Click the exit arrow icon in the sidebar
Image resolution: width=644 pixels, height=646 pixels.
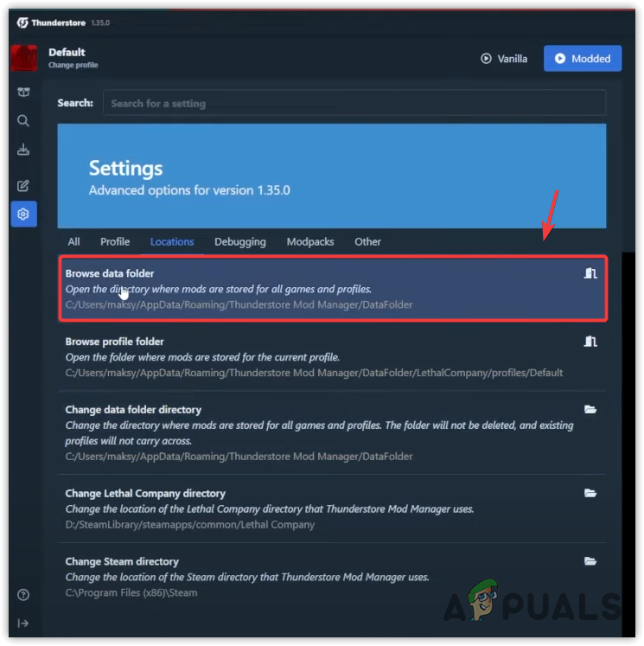23,623
